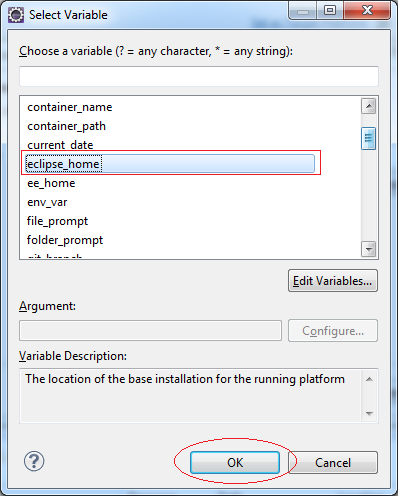398x496 pixels.
Task: Click the variable list scroll down arrow
Action: pyautogui.click(x=368, y=249)
